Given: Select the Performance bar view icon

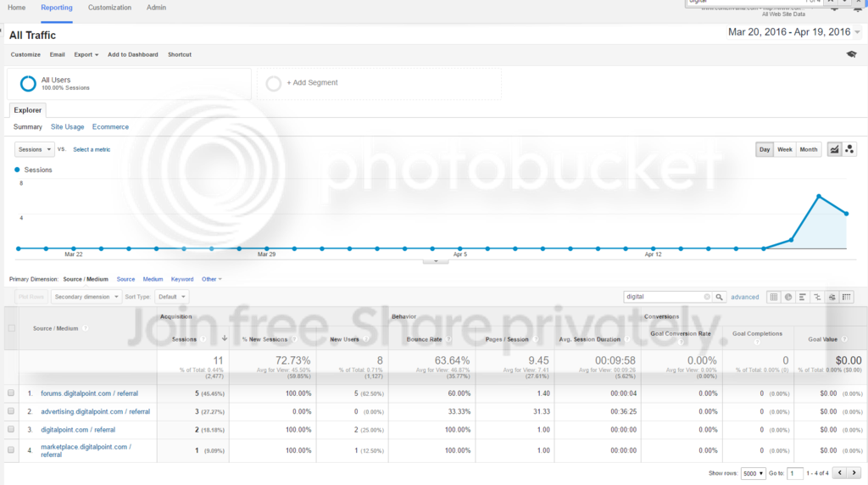Looking at the screenshot, I should pos(803,298).
